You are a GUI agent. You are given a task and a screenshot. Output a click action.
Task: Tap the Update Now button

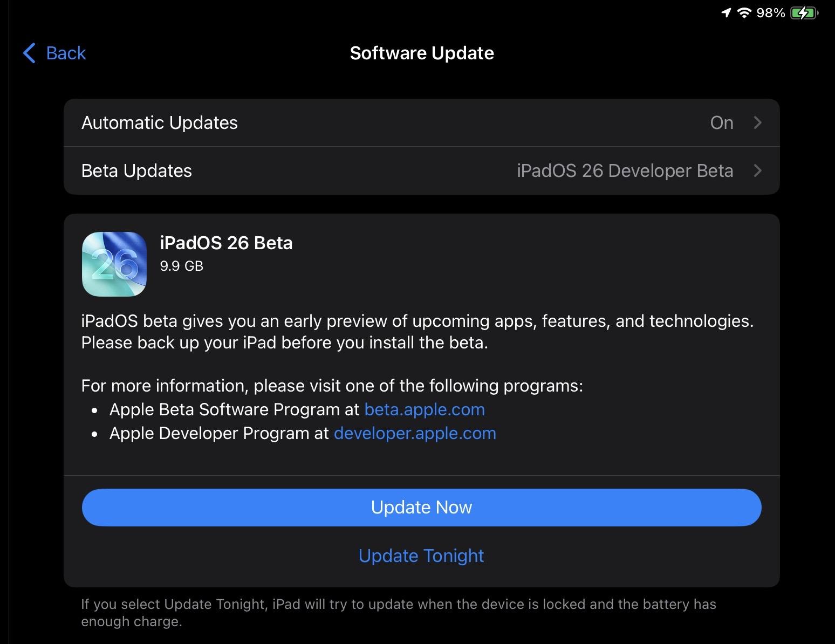[422, 508]
